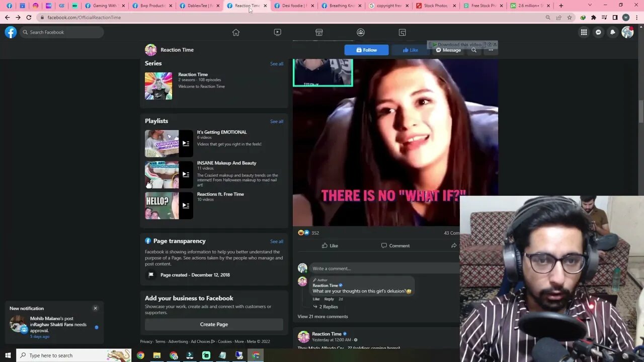Go back in the browser

click(x=7, y=17)
